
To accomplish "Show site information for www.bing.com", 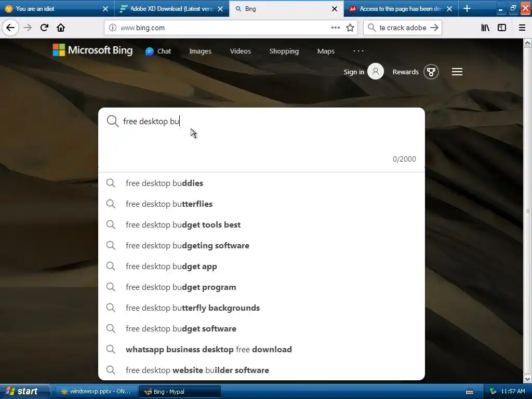I will tap(113, 28).
